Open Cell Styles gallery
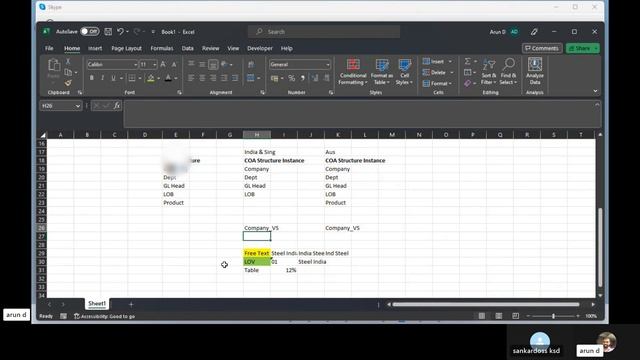 [404, 72]
